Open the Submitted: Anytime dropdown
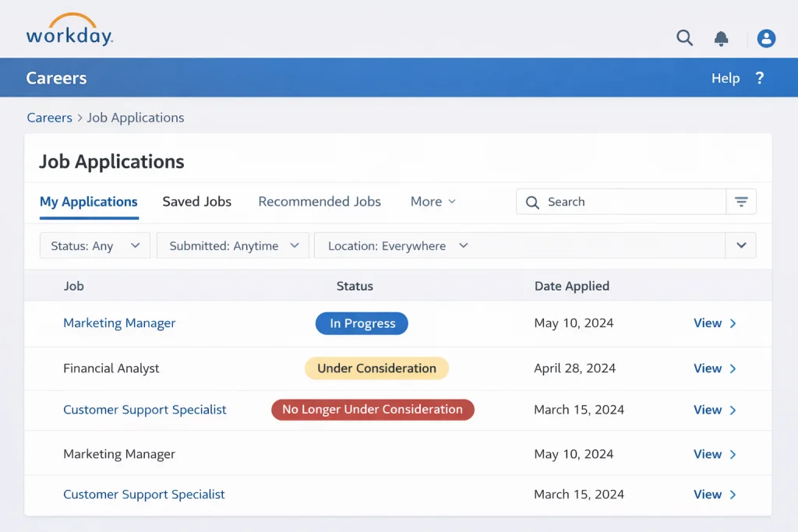 tap(232, 245)
